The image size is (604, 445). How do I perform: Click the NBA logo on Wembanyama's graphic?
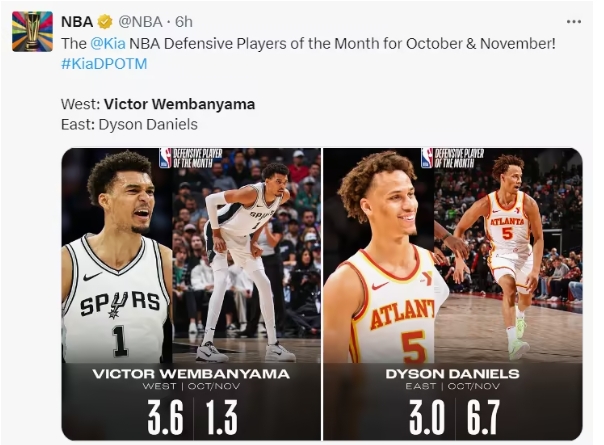tap(166, 158)
